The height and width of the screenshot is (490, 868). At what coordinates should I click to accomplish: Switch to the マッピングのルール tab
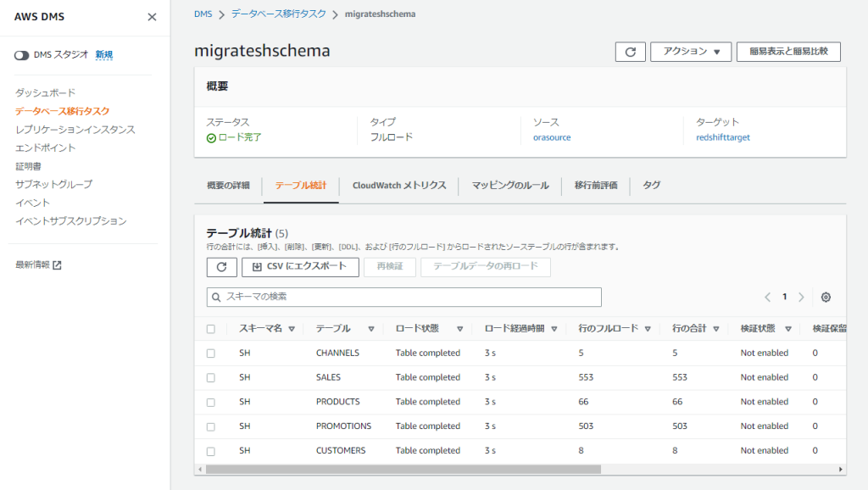[509, 186]
